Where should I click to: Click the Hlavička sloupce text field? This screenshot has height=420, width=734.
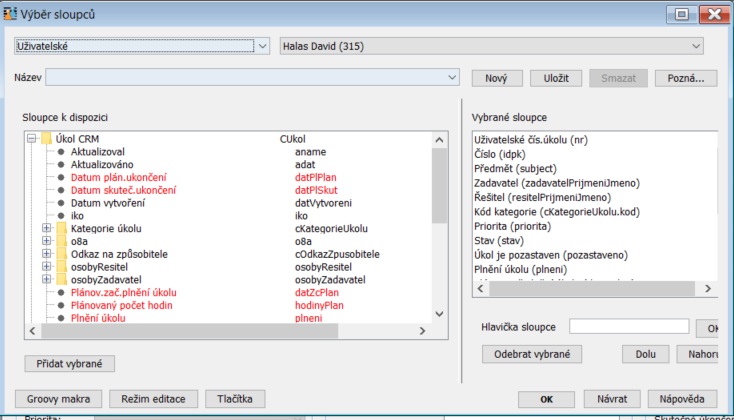pos(629,326)
